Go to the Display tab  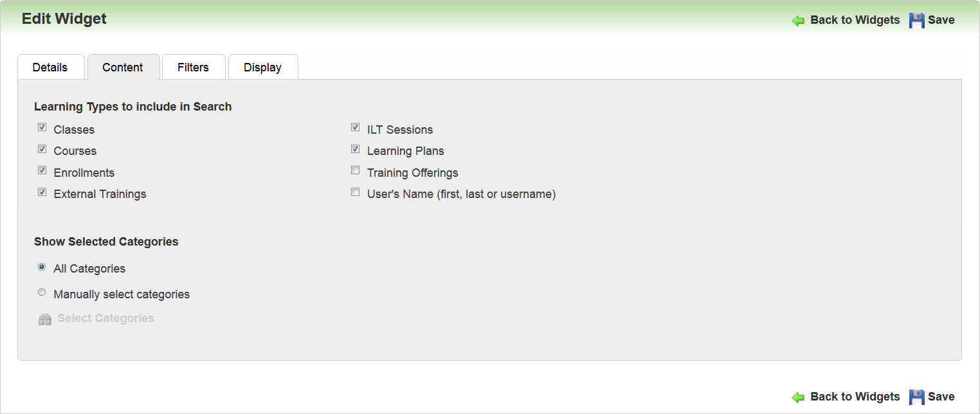pyautogui.click(x=262, y=67)
